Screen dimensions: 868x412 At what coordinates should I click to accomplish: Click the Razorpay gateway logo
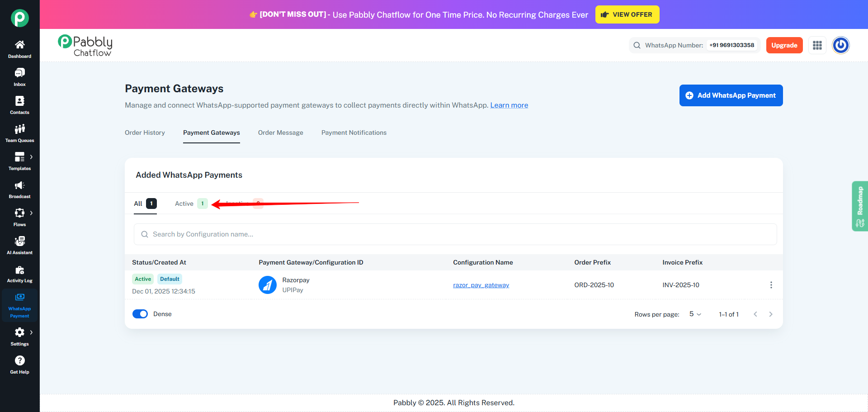[x=268, y=285]
